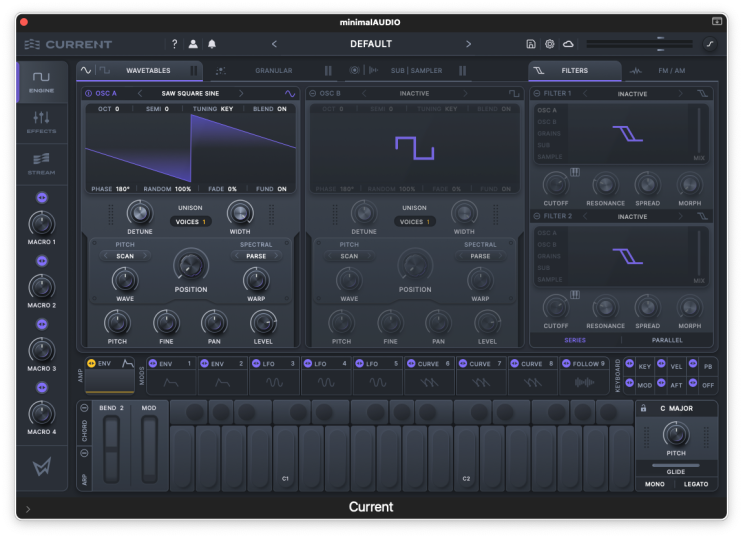
Task: Set filter routing to SERIES
Action: click(x=575, y=340)
